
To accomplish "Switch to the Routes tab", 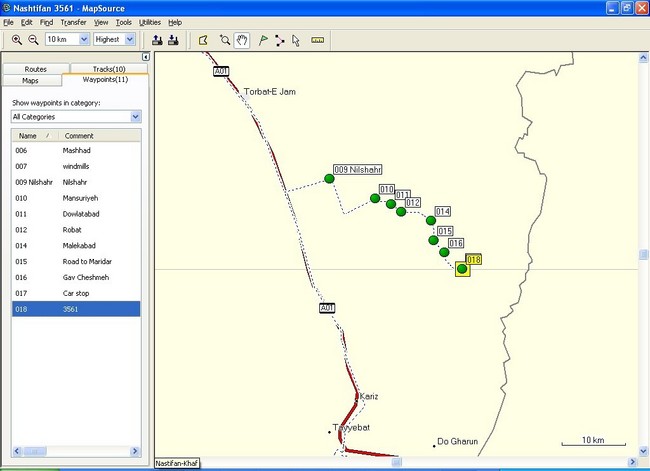I will 36,69.
